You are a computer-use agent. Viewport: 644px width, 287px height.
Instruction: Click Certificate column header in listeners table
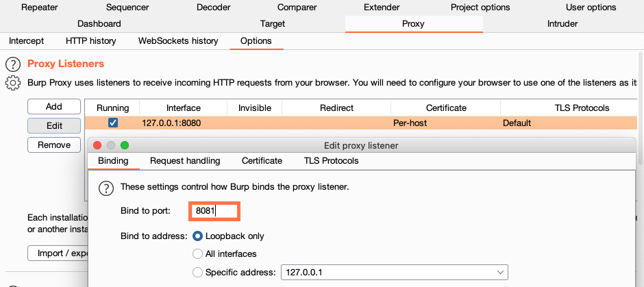point(445,108)
